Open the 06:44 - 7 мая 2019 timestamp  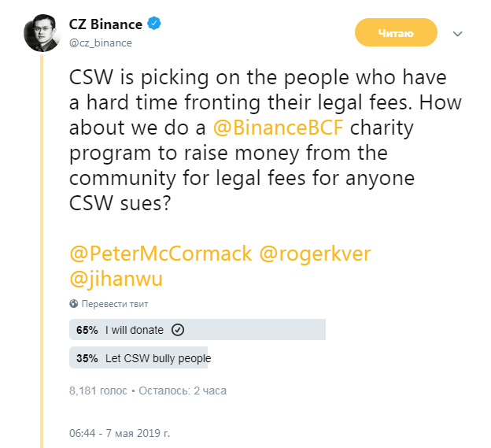pyautogui.click(x=120, y=433)
